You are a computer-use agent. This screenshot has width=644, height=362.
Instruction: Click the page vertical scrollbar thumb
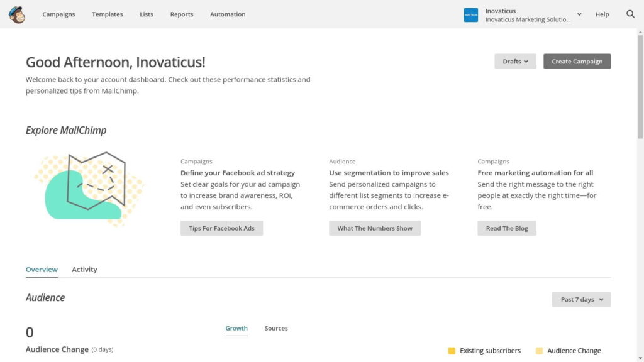(x=640, y=87)
